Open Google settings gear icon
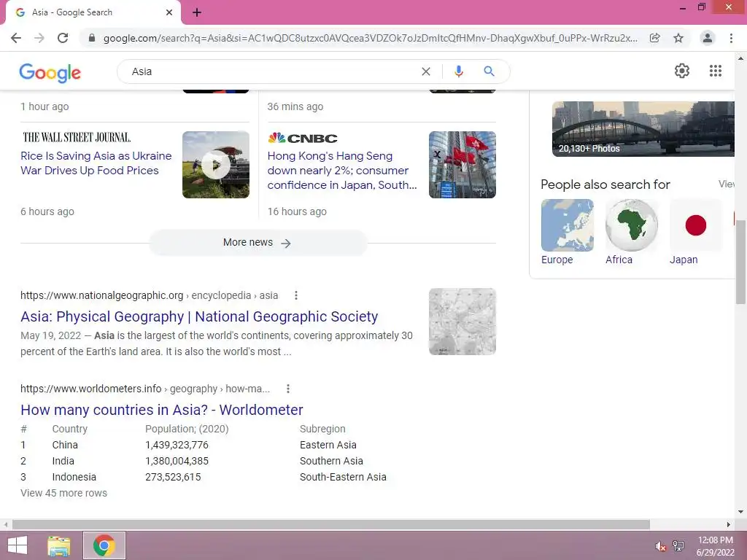This screenshot has width=747, height=560. (682, 71)
